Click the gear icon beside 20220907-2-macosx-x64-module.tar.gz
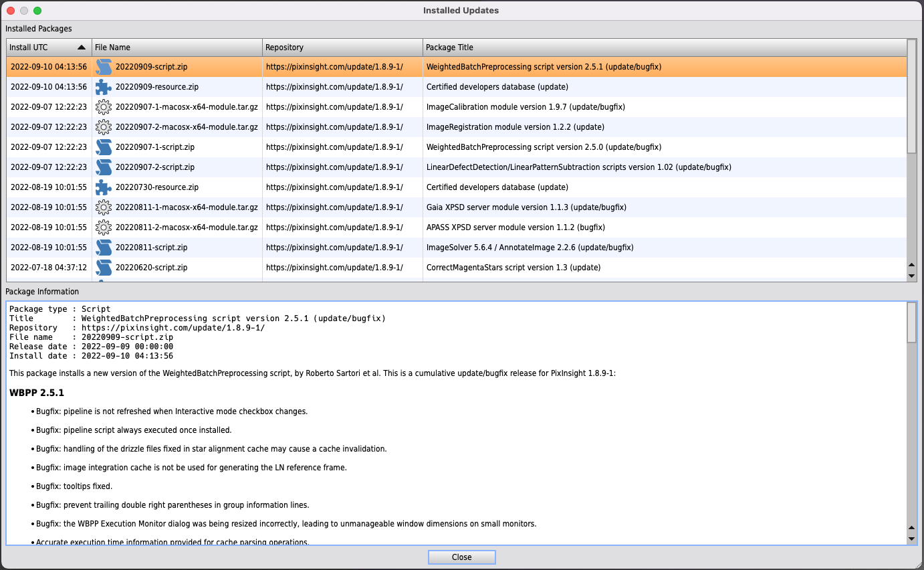The image size is (924, 570). pos(103,127)
